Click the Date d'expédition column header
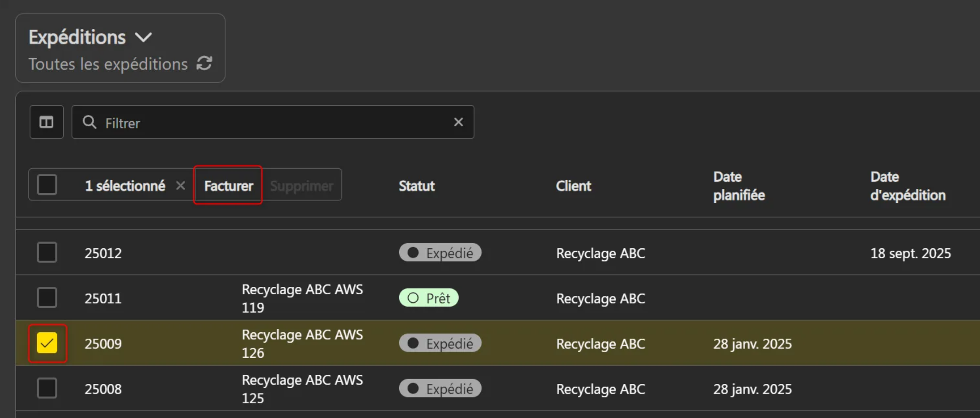 (908, 186)
